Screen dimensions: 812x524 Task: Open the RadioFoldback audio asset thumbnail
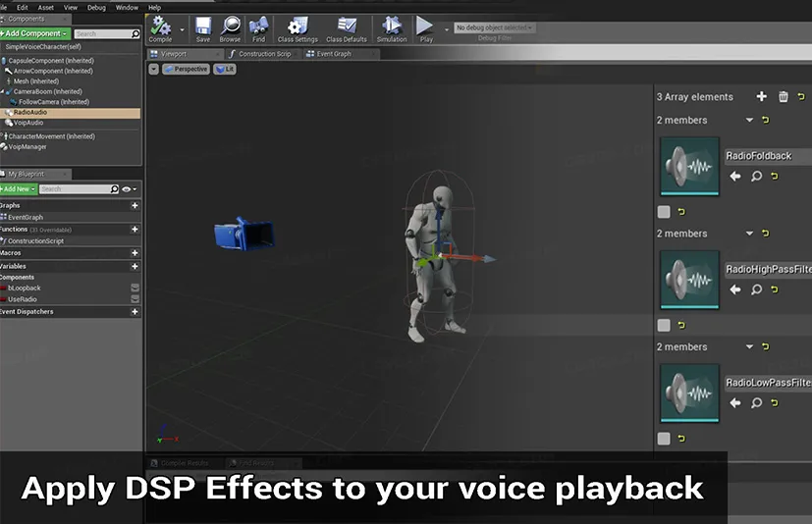point(689,166)
